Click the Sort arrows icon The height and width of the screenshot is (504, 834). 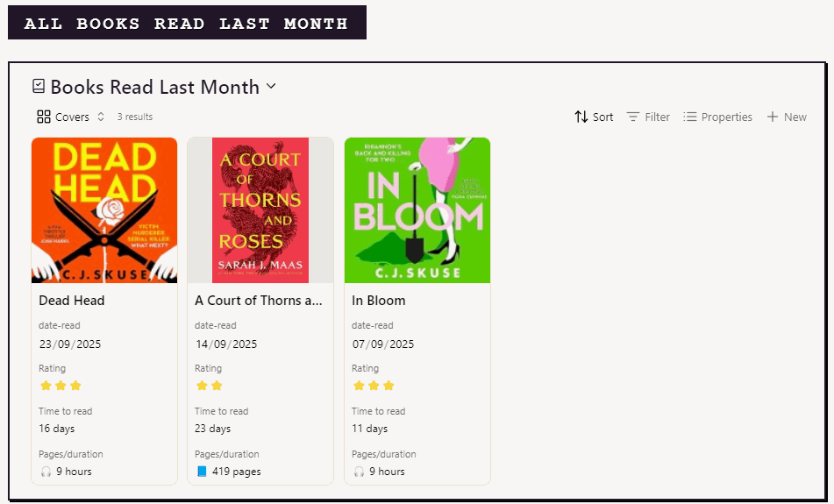[581, 117]
